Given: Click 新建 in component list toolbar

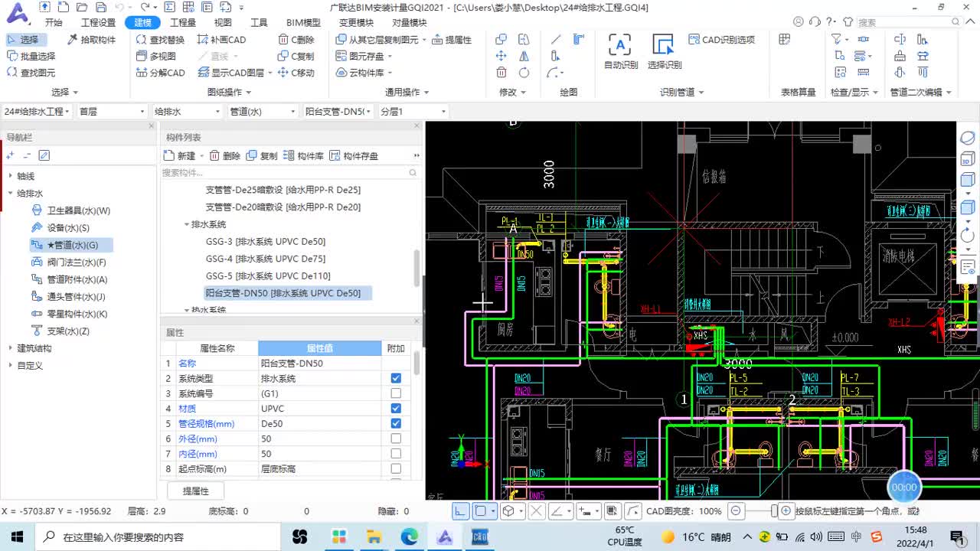Looking at the screenshot, I should coord(180,155).
